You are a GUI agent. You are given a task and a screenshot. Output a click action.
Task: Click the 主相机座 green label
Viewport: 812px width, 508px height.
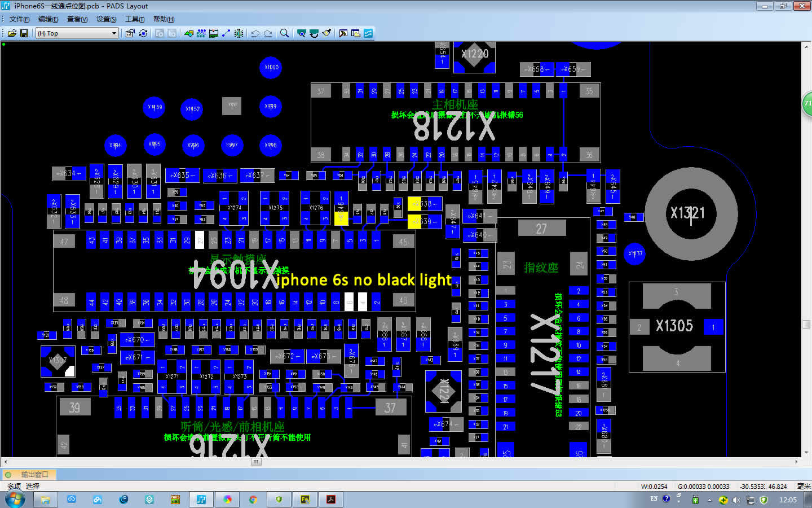pyautogui.click(x=455, y=104)
